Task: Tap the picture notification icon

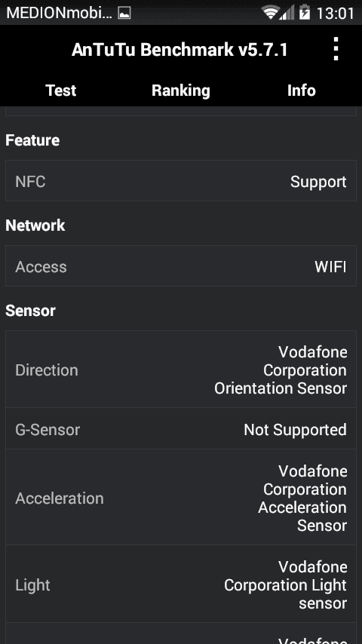Action: pos(124,13)
